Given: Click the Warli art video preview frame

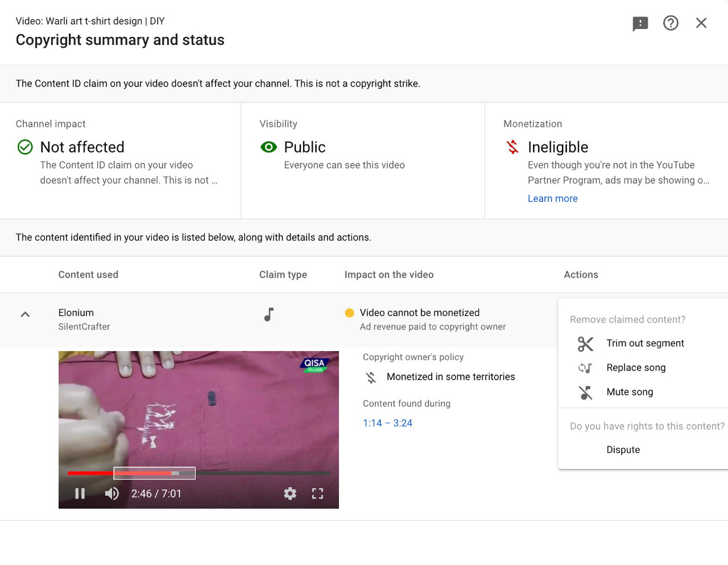Looking at the screenshot, I should 198,410.
